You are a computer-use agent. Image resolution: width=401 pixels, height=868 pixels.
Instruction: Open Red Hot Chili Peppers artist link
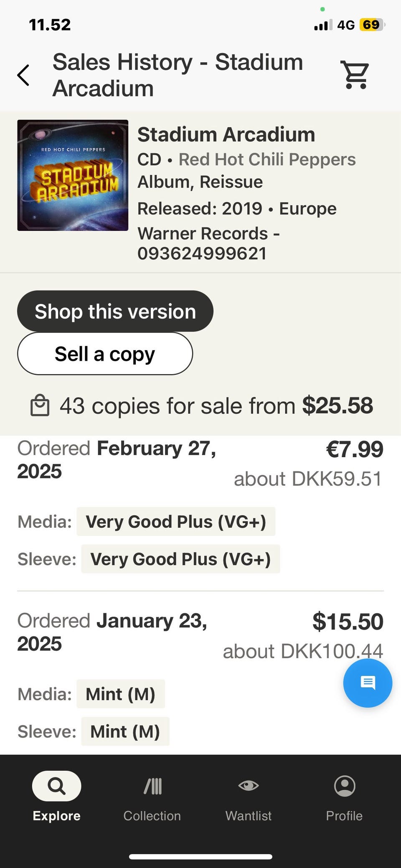coord(267,159)
